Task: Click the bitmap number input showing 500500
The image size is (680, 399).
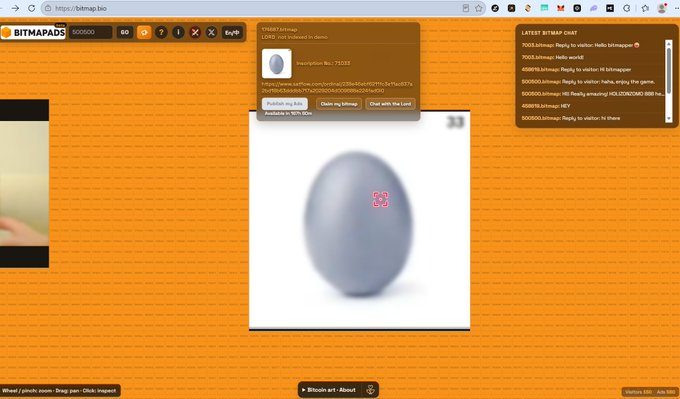Action: [x=91, y=33]
